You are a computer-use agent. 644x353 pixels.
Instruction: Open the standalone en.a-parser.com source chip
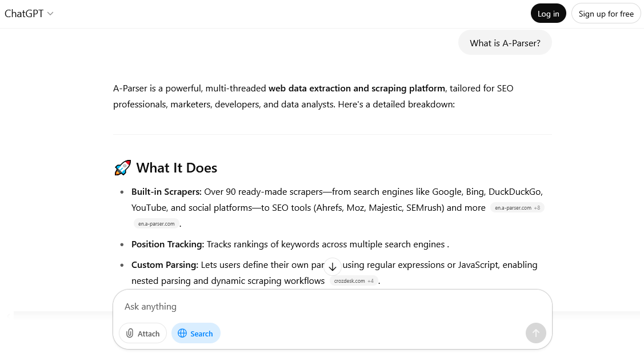tap(157, 224)
